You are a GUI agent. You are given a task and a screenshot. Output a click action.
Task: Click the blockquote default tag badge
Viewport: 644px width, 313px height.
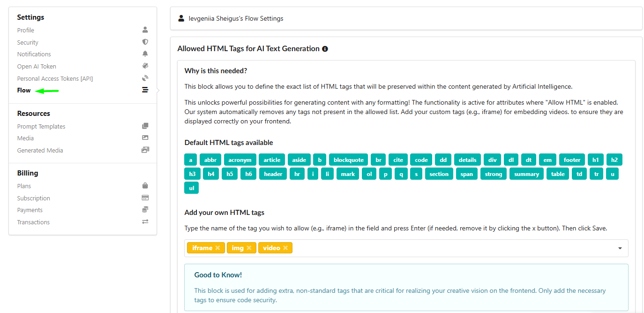(348, 160)
